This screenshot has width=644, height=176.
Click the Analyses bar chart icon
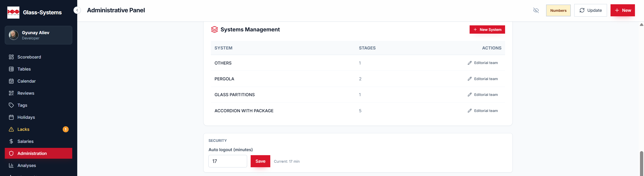pyautogui.click(x=11, y=165)
